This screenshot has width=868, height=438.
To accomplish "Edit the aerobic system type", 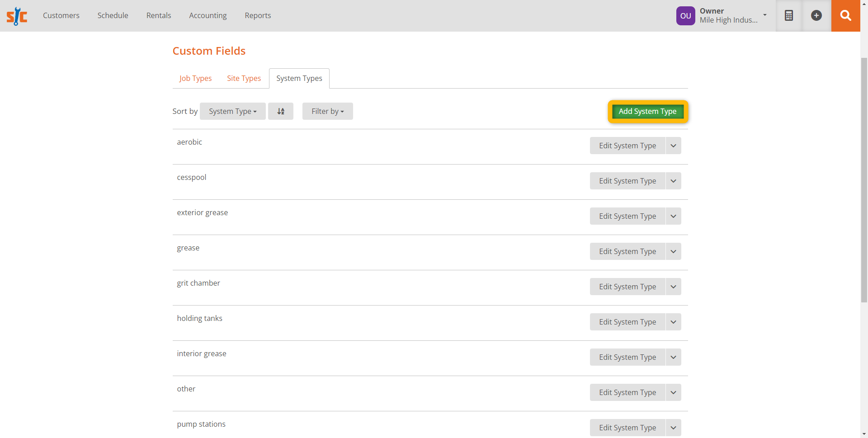I will point(627,146).
